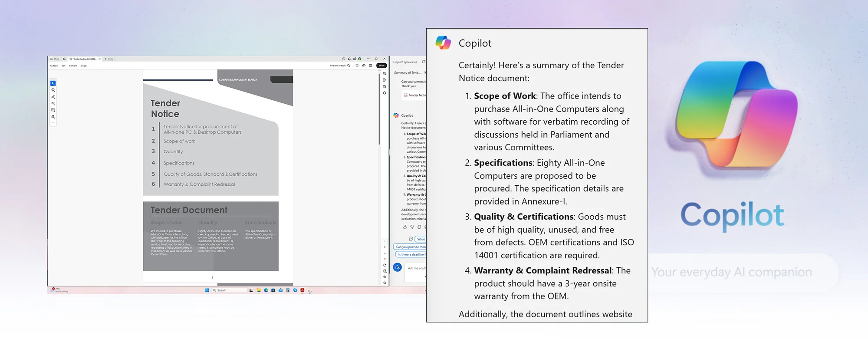868x352 pixels.
Task: Click the current page number box
Action: point(385,241)
